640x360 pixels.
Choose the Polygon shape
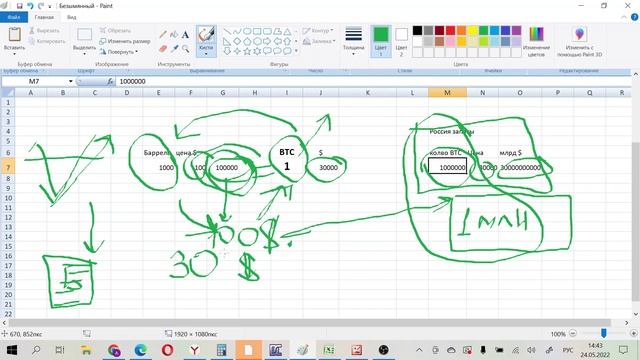click(278, 31)
